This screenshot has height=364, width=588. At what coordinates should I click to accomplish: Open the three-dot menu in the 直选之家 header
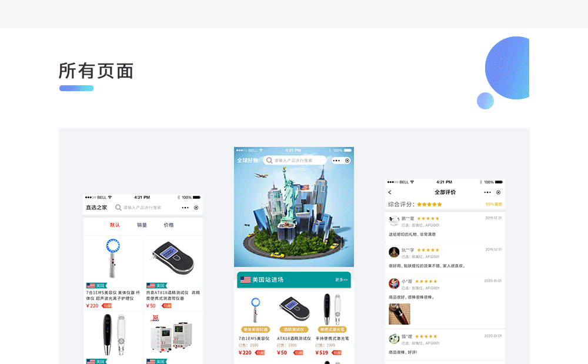pyautogui.click(x=185, y=208)
